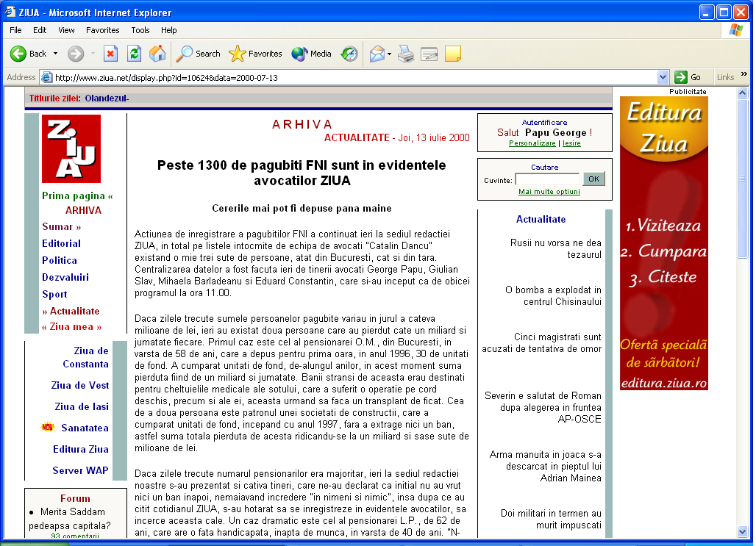Open O bomba a explodat article
The width and height of the screenshot is (756, 546).
[554, 295]
